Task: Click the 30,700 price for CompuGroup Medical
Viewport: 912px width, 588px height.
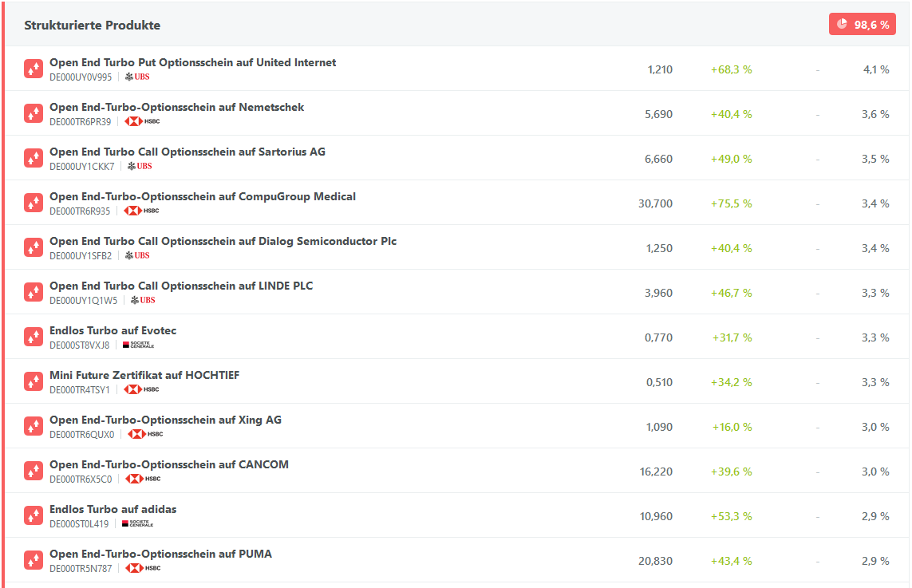Action: coord(655,203)
